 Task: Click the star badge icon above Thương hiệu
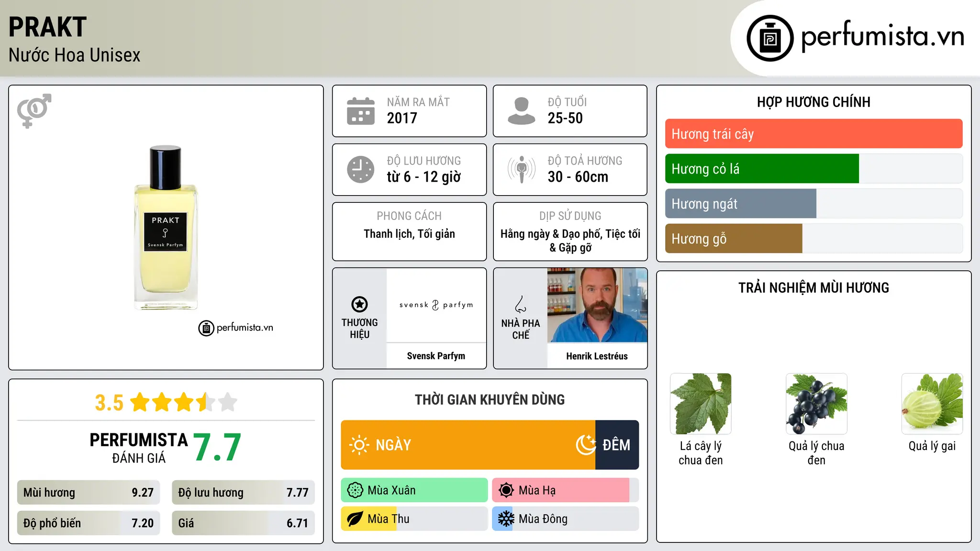pos(359,304)
